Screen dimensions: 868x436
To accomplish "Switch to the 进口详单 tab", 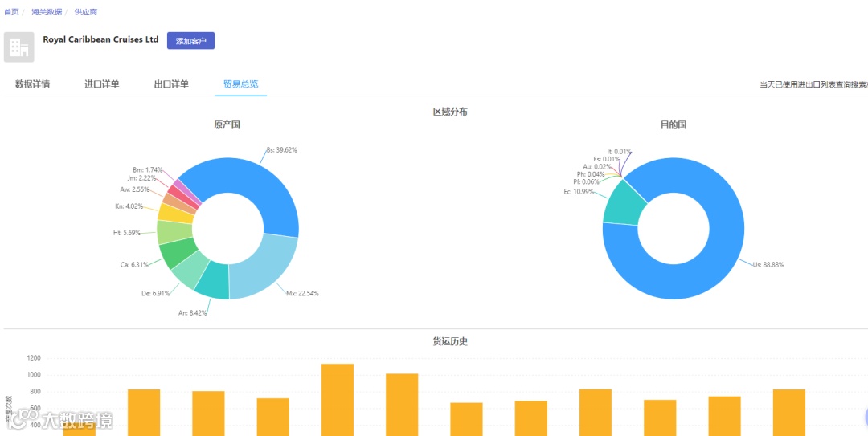I will pyautogui.click(x=102, y=84).
